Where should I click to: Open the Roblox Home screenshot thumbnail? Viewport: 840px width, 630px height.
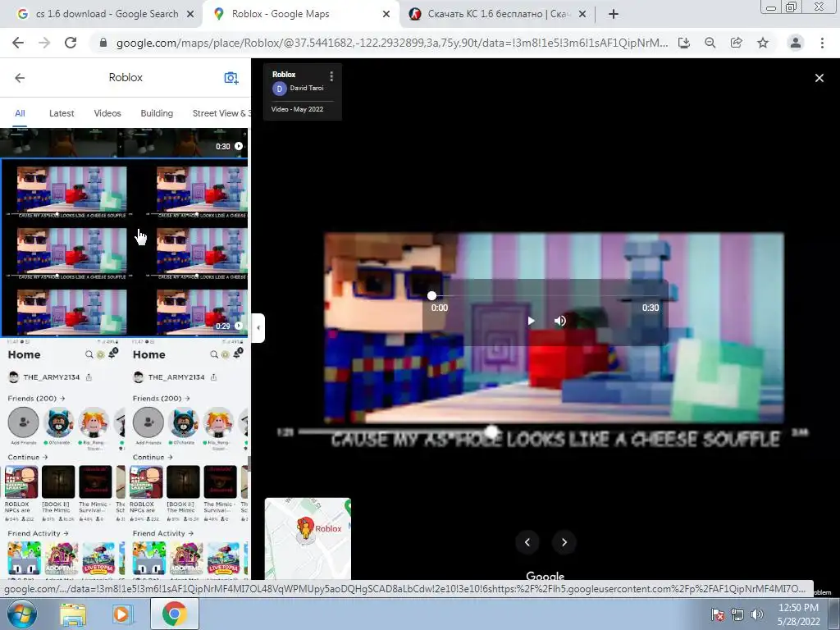coord(124,459)
